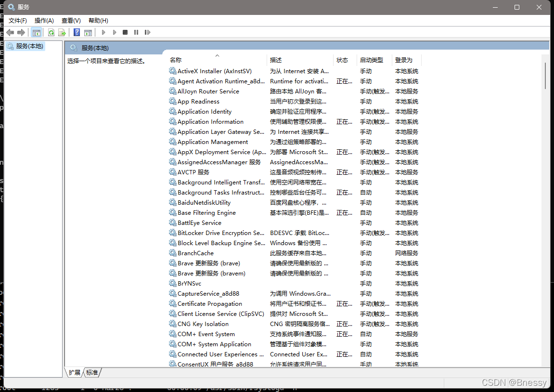Click the services icon in the title bar
This screenshot has height=392, width=554.
pyautogui.click(x=11, y=7)
